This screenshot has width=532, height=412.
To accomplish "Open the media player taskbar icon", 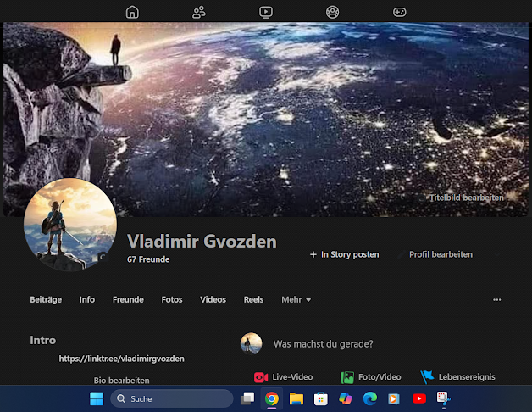I will click(394, 398).
